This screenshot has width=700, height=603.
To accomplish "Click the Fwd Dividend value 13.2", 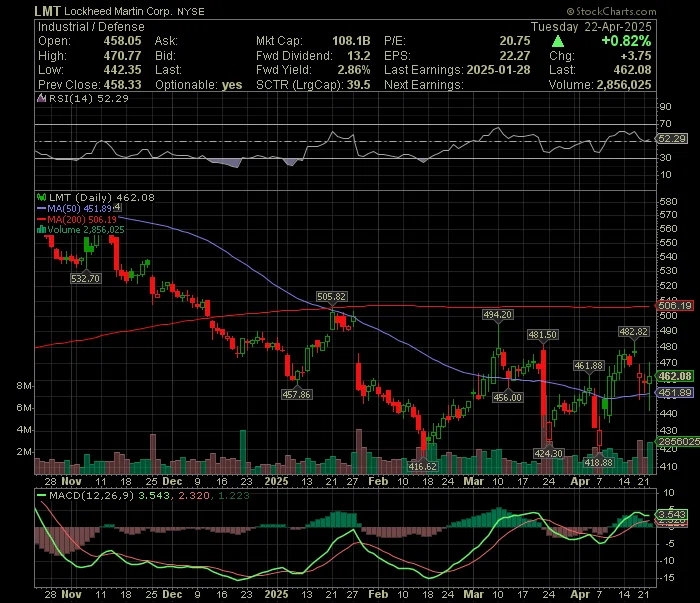I will [359, 56].
